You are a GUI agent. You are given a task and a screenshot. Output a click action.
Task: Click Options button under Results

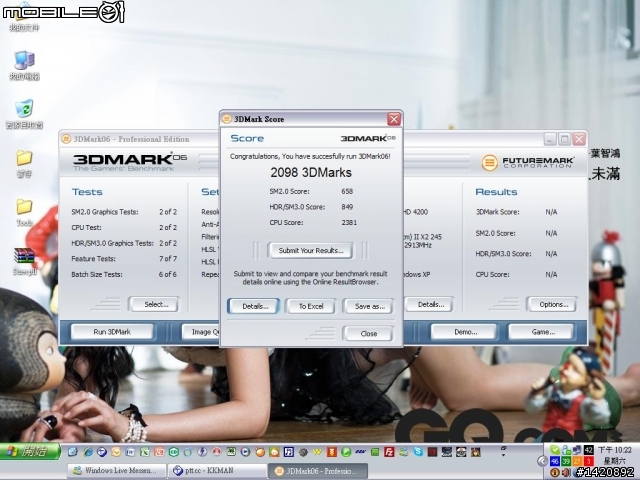point(552,304)
